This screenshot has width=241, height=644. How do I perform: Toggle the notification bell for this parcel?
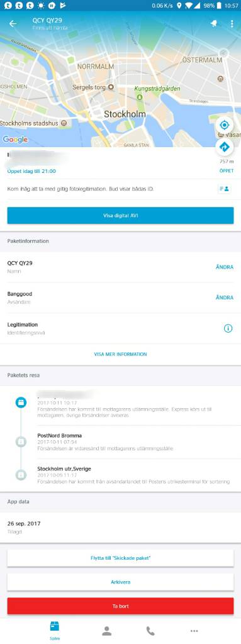213,24
